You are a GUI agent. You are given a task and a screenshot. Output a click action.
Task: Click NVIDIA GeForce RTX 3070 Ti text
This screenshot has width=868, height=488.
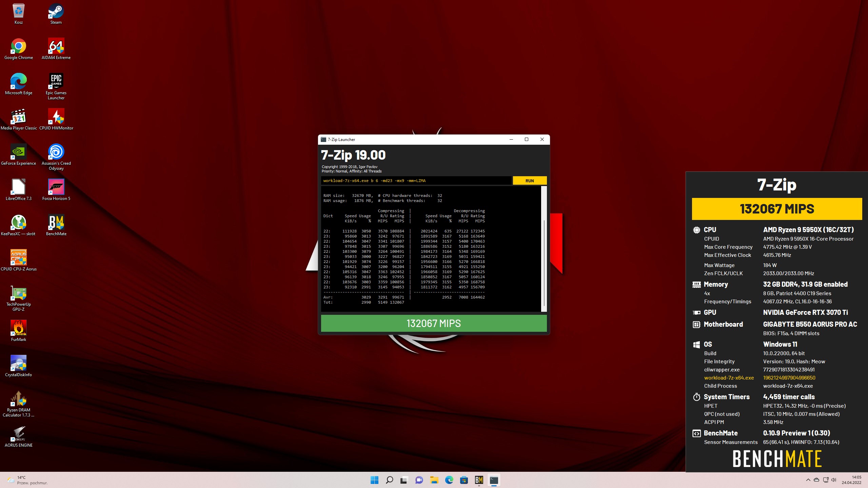click(805, 312)
